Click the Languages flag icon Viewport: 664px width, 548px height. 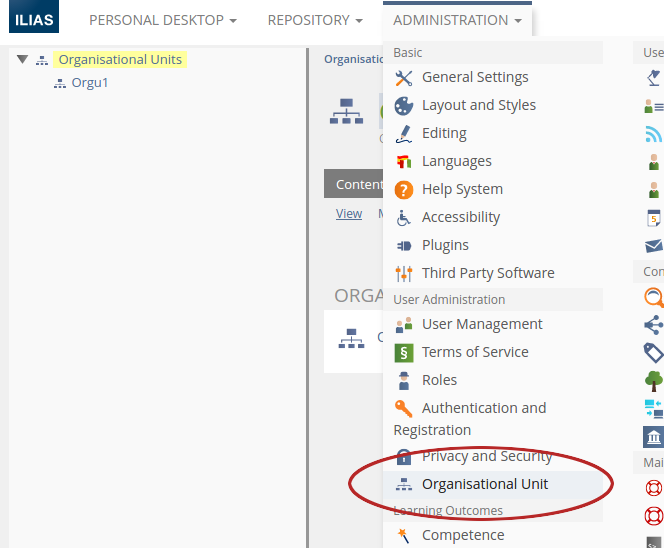[404, 162]
